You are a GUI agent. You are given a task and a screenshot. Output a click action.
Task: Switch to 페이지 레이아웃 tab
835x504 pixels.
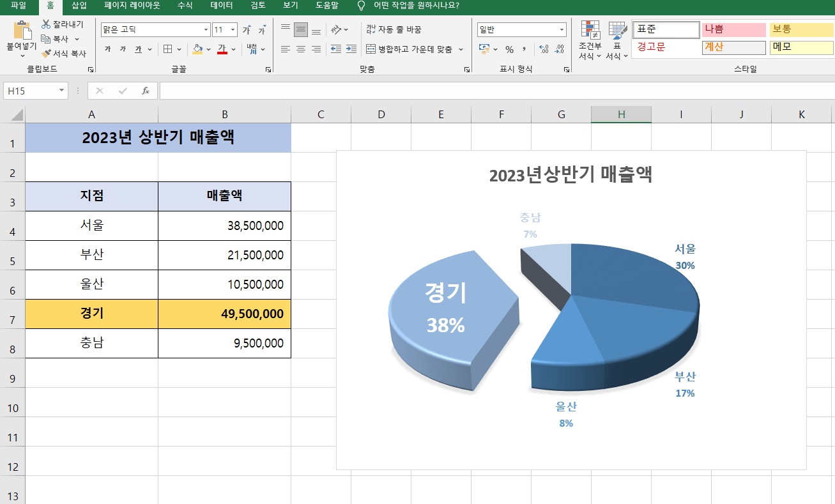132,6
